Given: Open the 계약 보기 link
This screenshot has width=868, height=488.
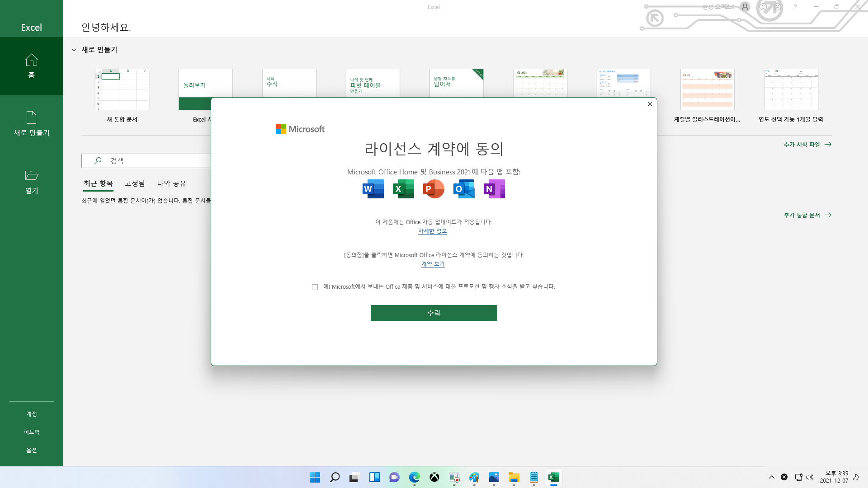Looking at the screenshot, I should (433, 264).
